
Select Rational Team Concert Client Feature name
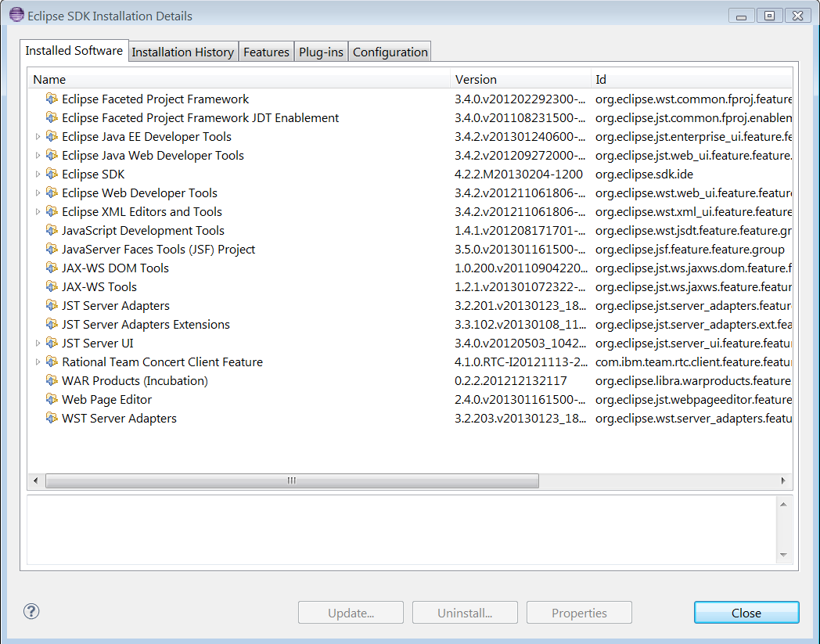162,362
